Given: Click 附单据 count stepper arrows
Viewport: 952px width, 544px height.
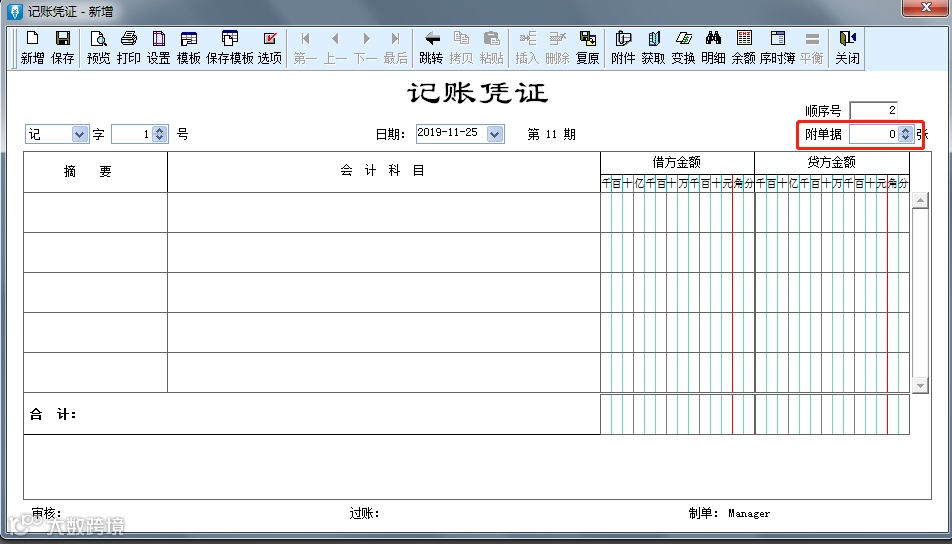Looking at the screenshot, I should pos(905,134).
